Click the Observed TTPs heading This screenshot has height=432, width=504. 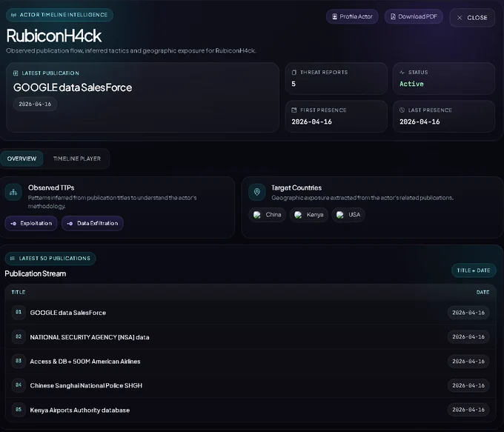51,187
